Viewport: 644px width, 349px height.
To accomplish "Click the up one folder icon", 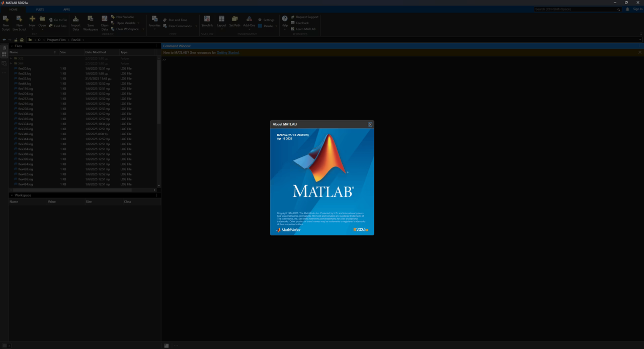I will (16, 40).
